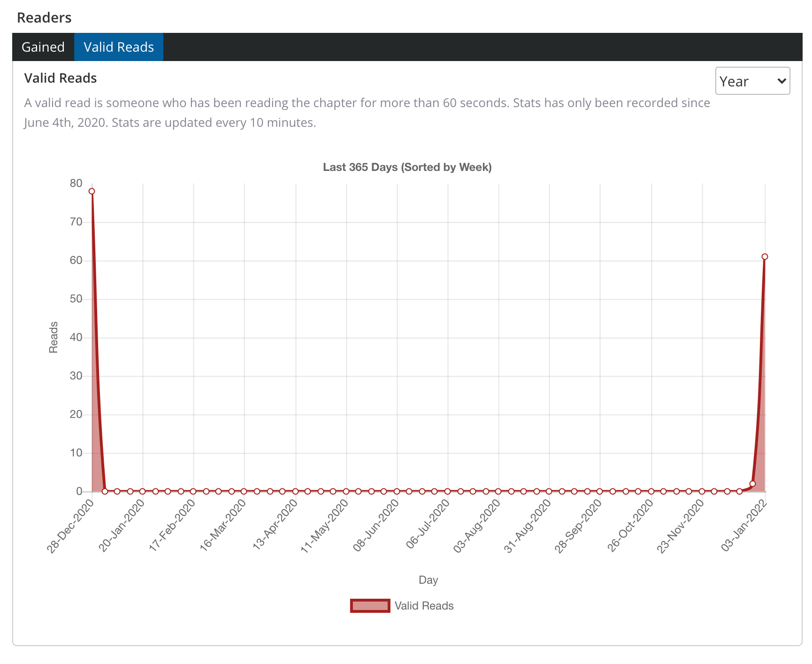Pick data point on the 28-Sep-2020 gridline
This screenshot has width=812, height=664.
(x=600, y=491)
